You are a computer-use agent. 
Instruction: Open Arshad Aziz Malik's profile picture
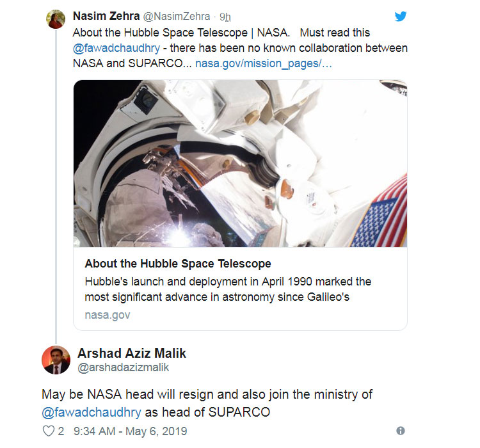[x=56, y=360]
